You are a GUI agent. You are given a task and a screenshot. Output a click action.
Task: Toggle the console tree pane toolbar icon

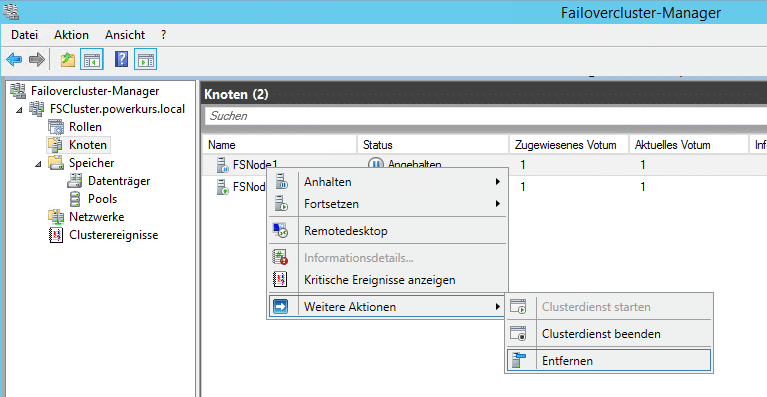pos(91,60)
